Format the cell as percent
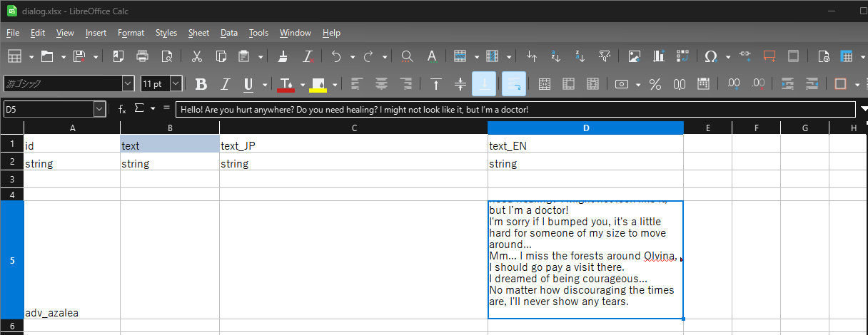868x335 pixels. pos(655,84)
